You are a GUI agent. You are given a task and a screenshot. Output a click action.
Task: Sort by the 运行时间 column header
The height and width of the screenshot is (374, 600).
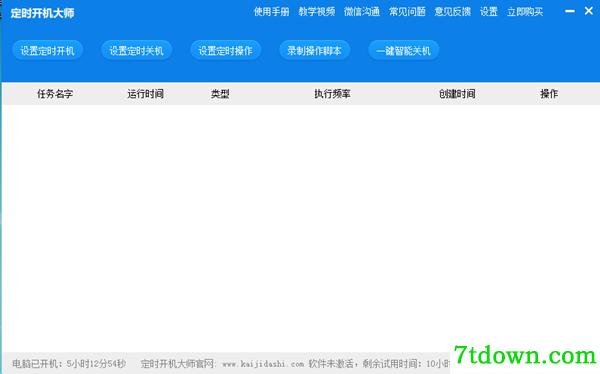pos(145,94)
